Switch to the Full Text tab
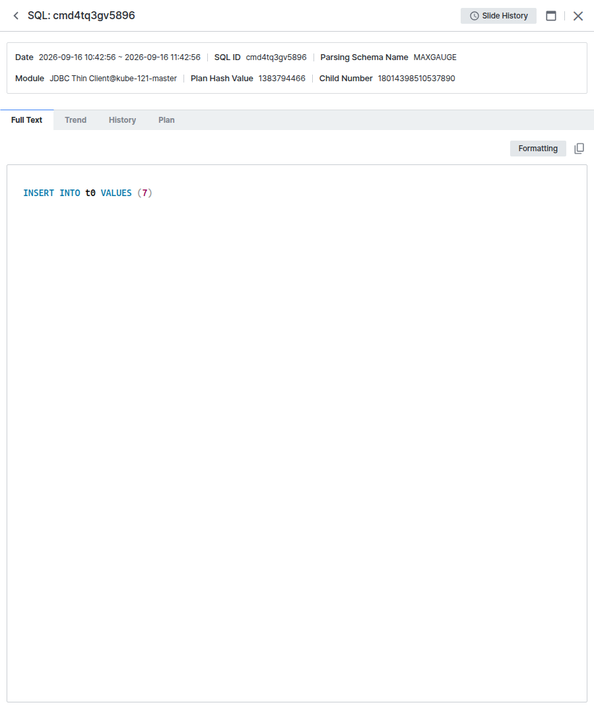 (x=27, y=120)
